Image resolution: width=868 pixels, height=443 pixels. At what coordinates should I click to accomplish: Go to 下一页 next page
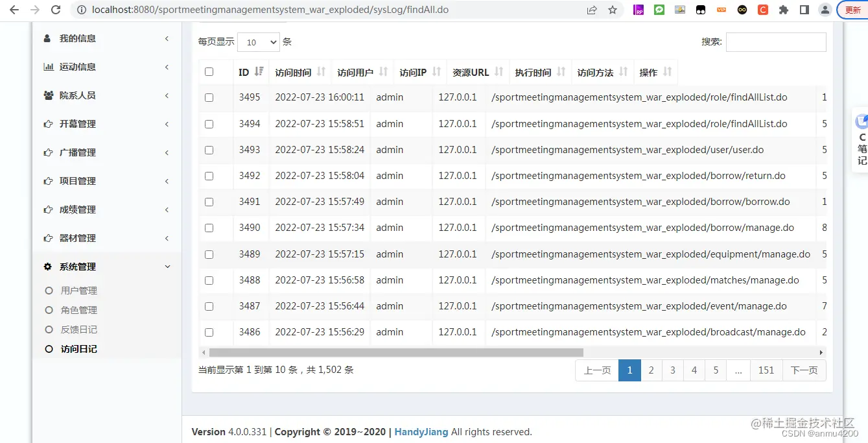click(x=804, y=370)
